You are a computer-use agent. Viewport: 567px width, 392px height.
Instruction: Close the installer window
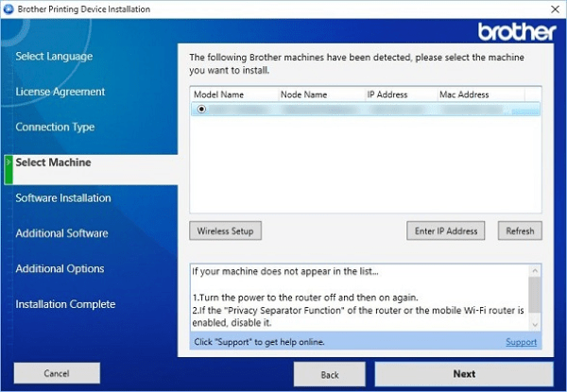[x=555, y=9]
